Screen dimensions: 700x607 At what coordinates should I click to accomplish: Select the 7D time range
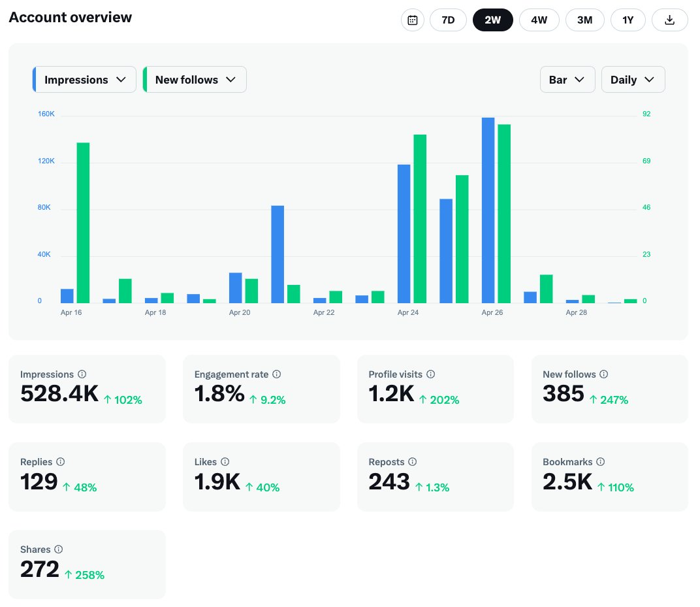click(x=448, y=20)
